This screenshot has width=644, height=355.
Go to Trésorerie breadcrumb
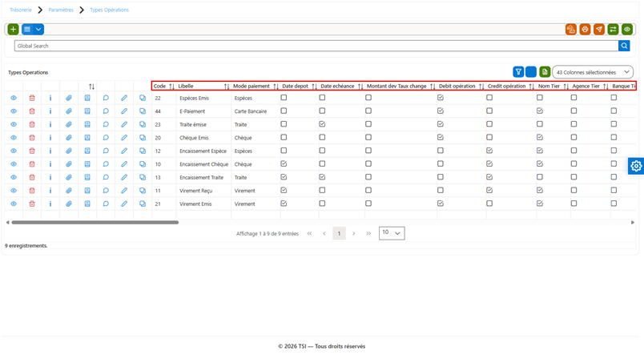coord(21,10)
